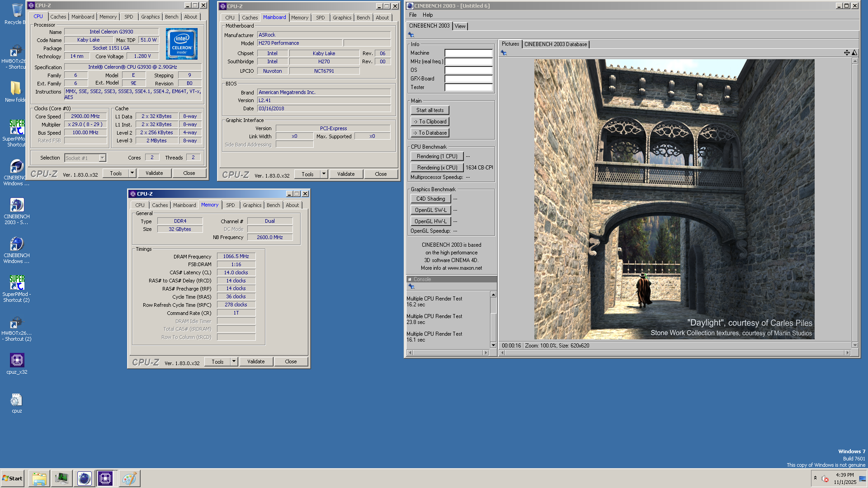The width and height of the screenshot is (868, 488).
Task: Click the console scrollbar down arrow
Action: point(493,345)
